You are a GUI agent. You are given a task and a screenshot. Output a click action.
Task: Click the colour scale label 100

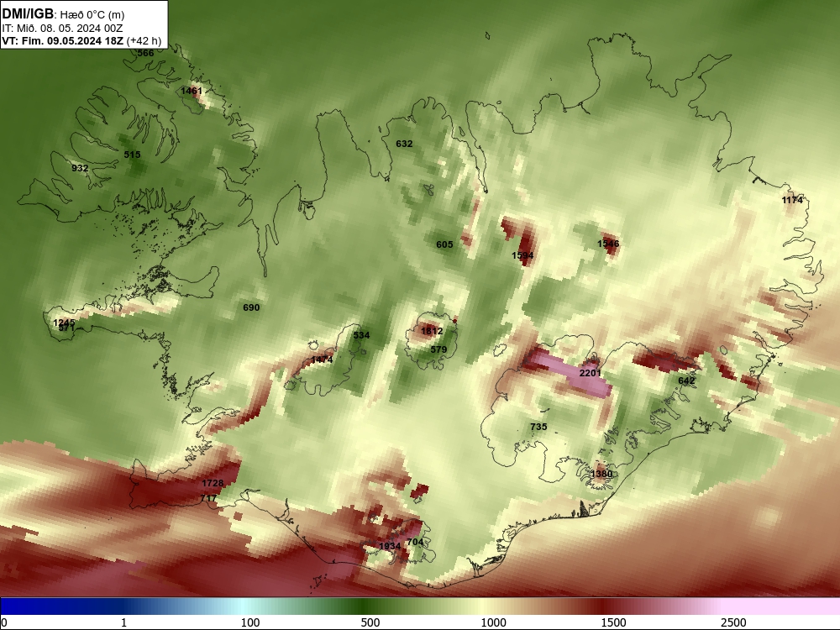pyautogui.click(x=250, y=622)
